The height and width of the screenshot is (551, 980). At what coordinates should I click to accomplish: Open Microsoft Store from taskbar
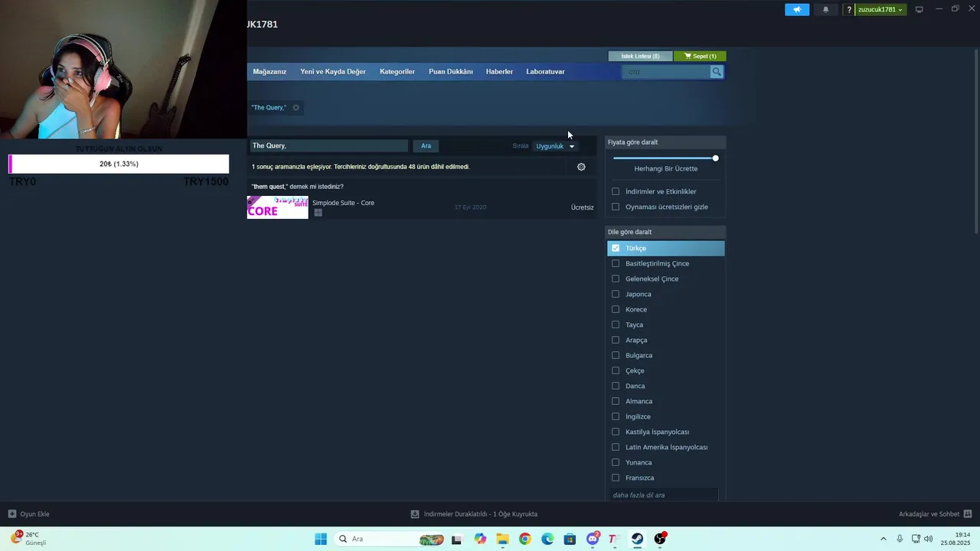(570, 539)
